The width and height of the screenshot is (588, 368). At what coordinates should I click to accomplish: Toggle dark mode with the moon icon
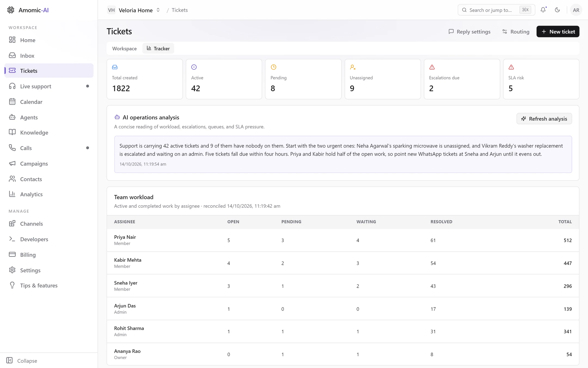tap(557, 10)
